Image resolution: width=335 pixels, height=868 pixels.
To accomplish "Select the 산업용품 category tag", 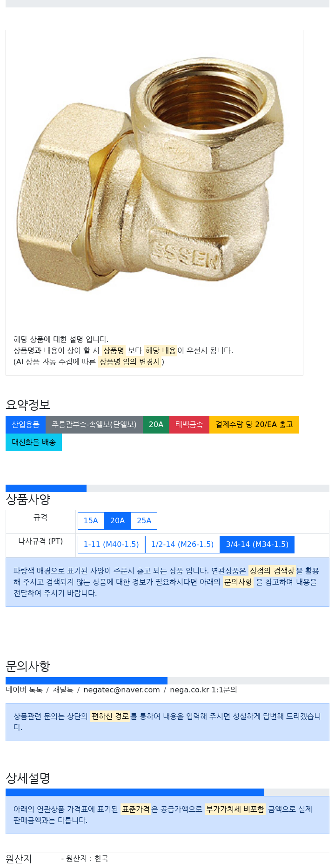I will click(26, 425).
